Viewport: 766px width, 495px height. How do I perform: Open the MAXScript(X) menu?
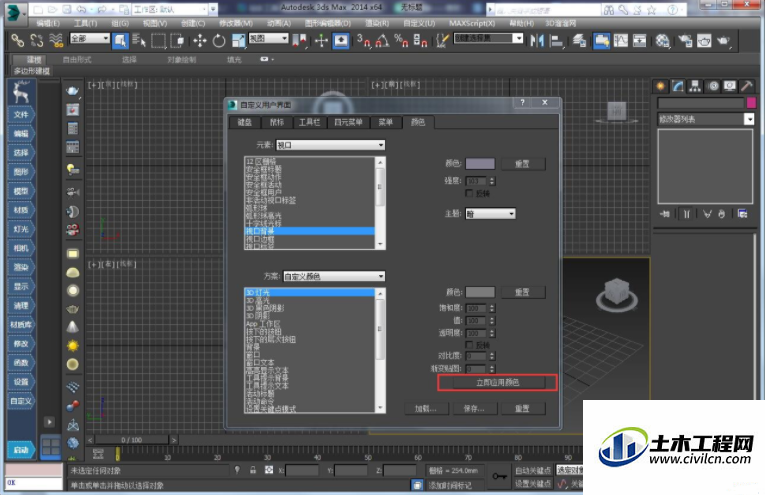click(472, 23)
